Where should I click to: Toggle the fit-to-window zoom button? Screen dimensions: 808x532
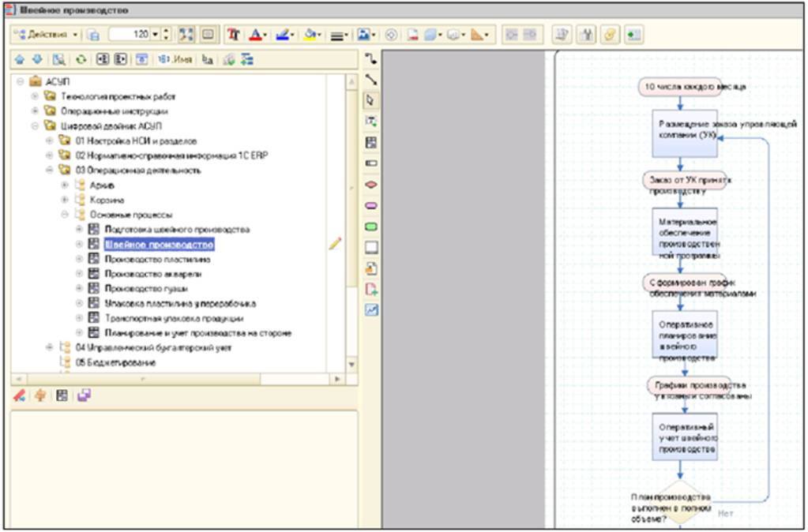[186, 35]
